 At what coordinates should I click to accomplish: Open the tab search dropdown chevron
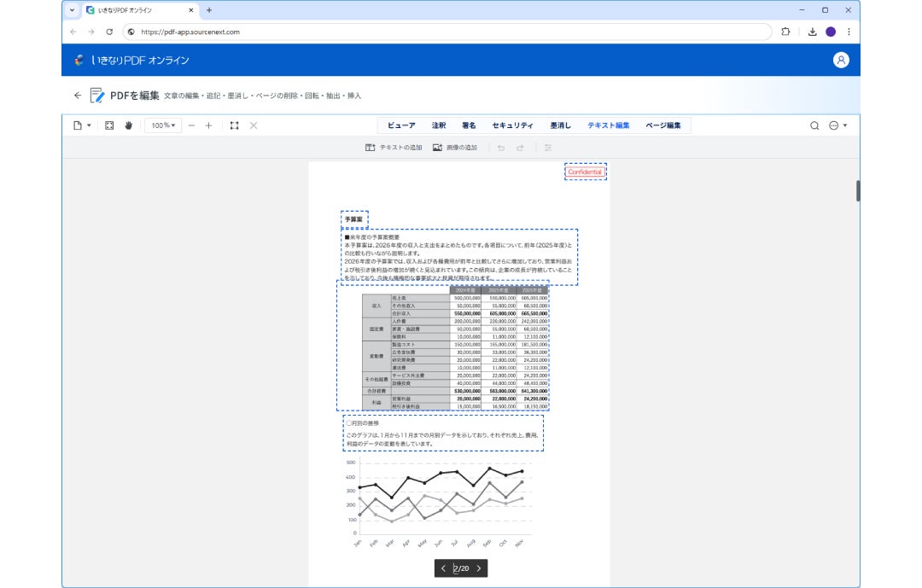tap(72, 10)
